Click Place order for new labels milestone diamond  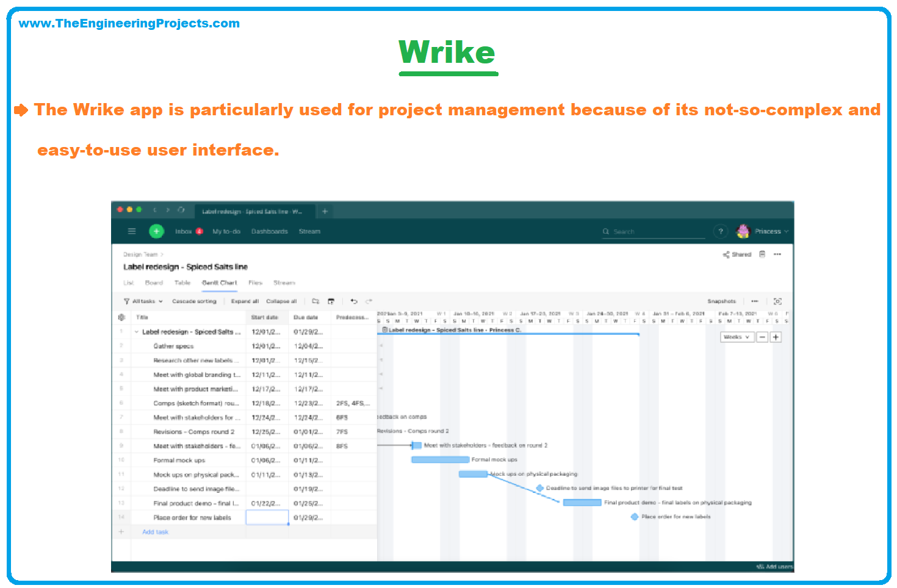coord(635,517)
